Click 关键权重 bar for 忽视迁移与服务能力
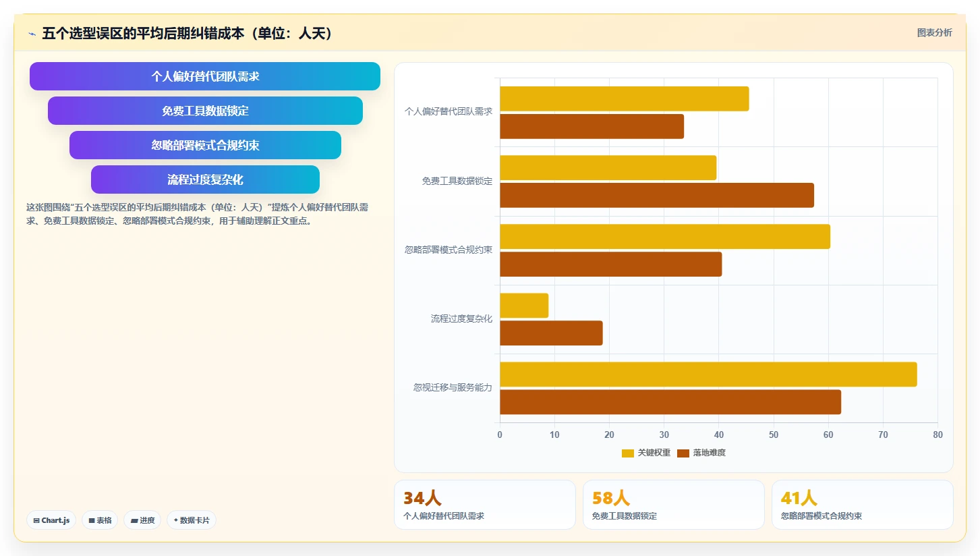This screenshot has height=556, width=980. click(x=708, y=374)
